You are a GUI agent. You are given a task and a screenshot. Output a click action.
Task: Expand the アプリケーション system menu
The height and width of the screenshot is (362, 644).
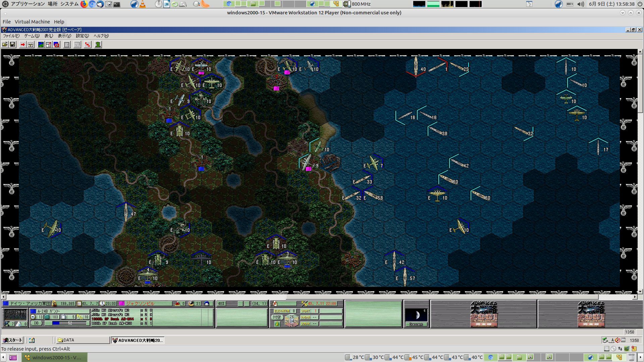coord(28,4)
